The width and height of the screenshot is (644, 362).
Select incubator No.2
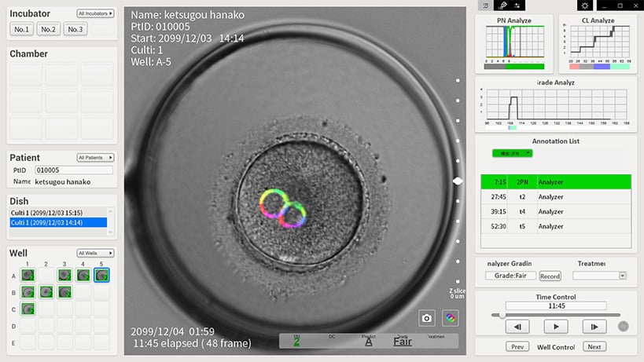(x=49, y=29)
